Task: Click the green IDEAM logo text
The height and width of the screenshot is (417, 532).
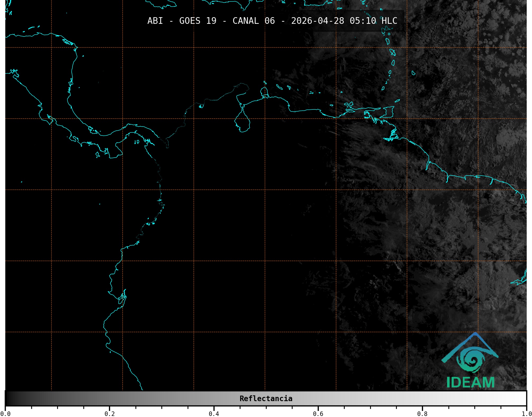Action: (470, 383)
